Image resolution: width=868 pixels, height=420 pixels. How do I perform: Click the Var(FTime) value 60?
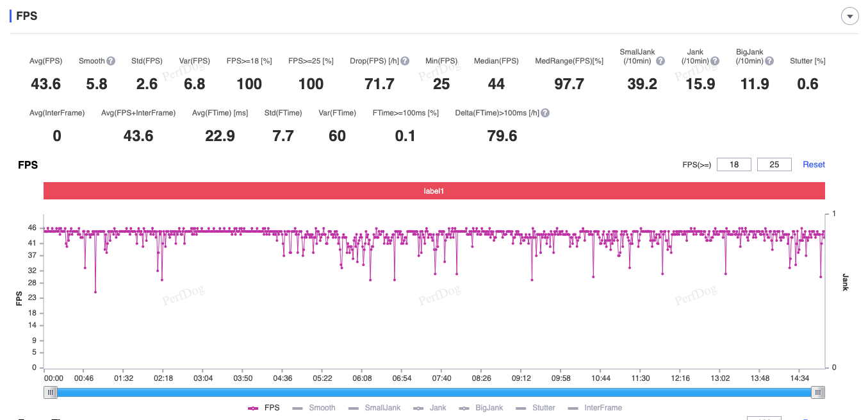click(x=337, y=136)
